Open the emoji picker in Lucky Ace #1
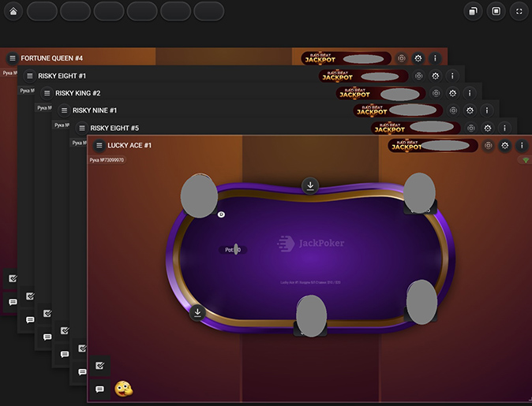 click(123, 389)
